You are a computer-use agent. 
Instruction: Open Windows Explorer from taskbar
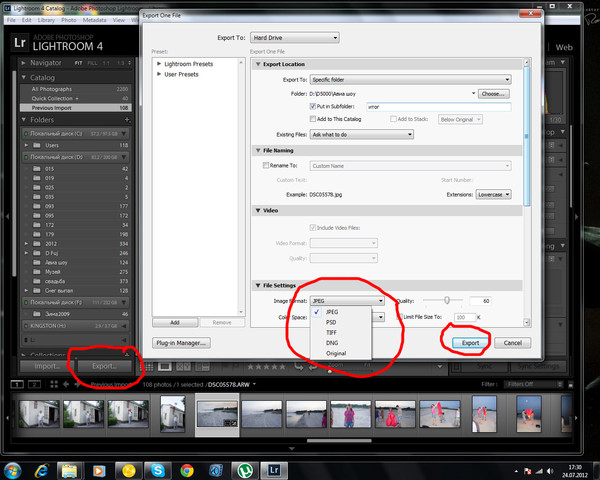tap(70, 470)
